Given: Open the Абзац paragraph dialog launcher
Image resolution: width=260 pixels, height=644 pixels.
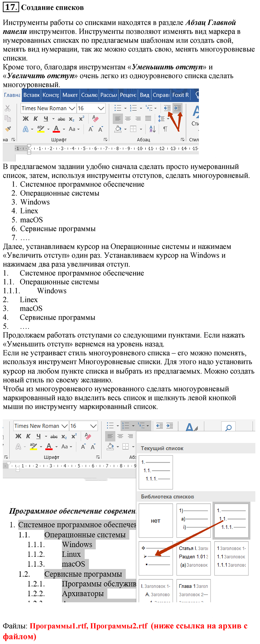Looking at the screenshot, I should 183,140.
